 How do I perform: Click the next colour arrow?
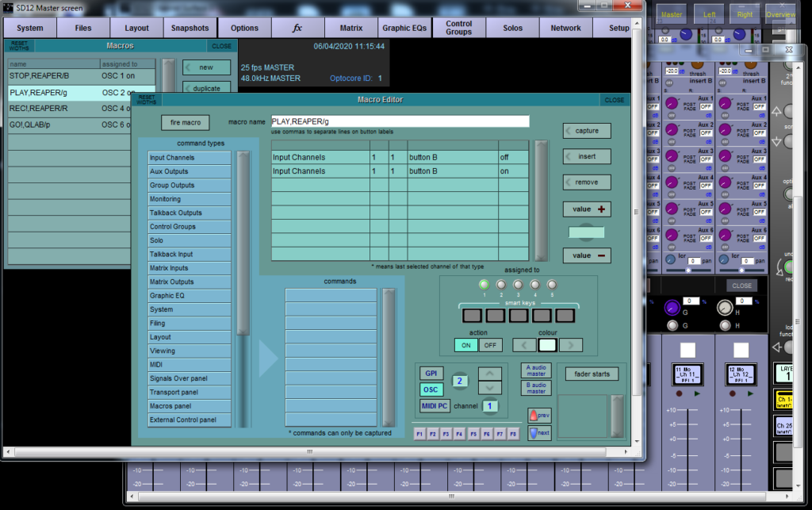pos(571,345)
